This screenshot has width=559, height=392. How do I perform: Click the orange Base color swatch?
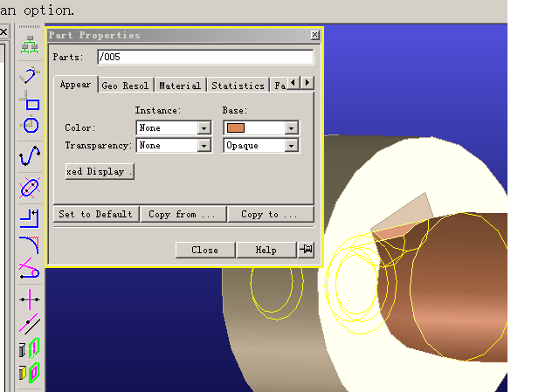pos(236,127)
